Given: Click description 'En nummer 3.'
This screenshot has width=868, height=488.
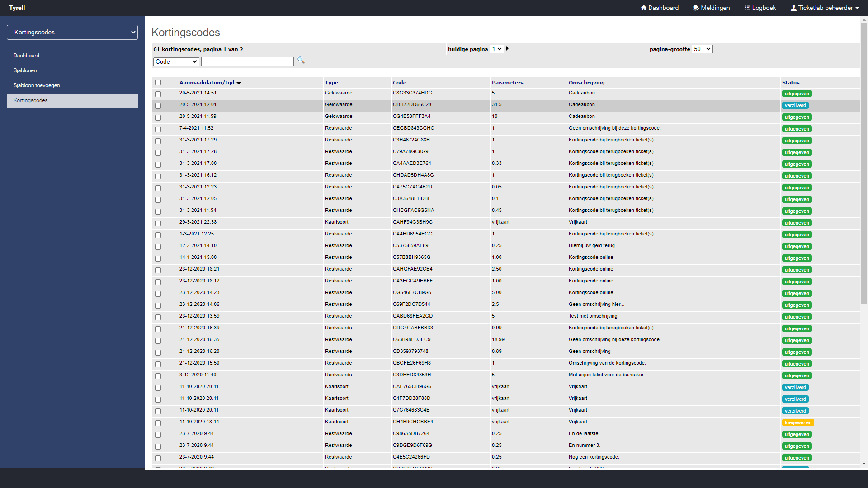Looking at the screenshot, I should point(584,446).
